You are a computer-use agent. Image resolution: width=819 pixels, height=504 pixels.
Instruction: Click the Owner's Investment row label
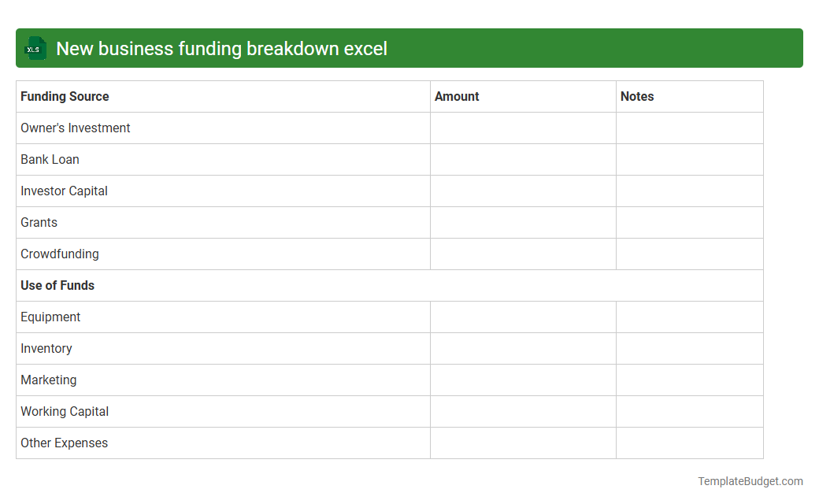(76, 128)
